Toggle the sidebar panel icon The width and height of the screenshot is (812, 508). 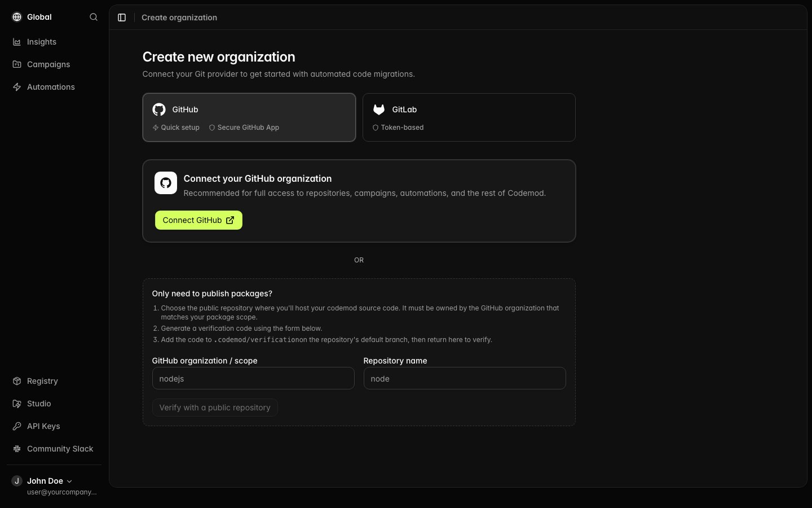[122, 17]
